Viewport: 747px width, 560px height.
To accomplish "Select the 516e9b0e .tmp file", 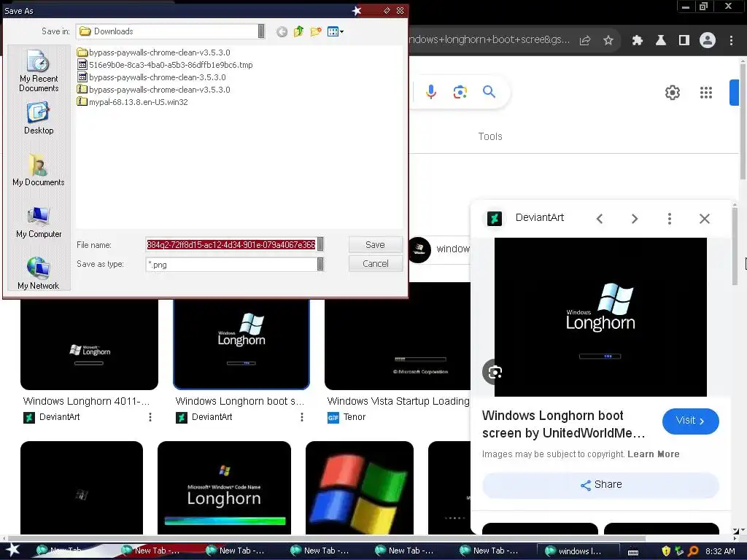I will tap(165, 65).
